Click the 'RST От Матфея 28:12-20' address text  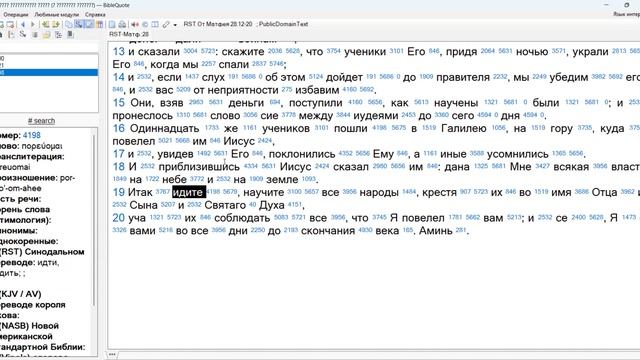click(218, 24)
